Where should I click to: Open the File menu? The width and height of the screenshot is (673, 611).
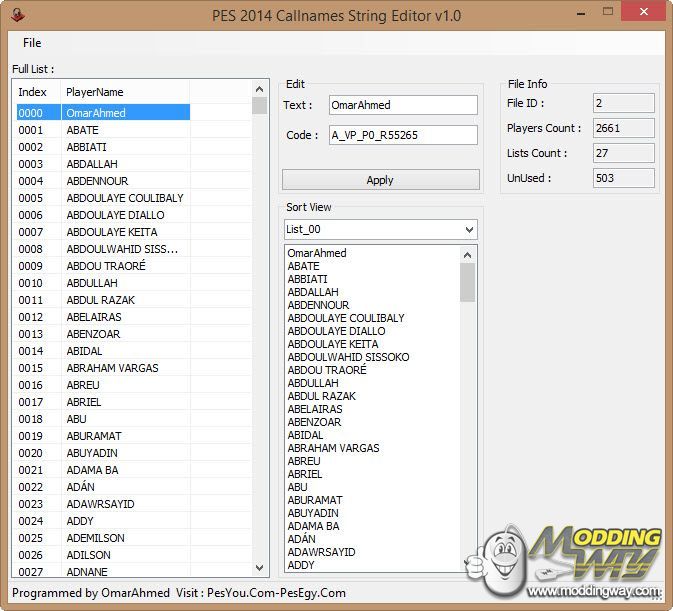click(32, 43)
